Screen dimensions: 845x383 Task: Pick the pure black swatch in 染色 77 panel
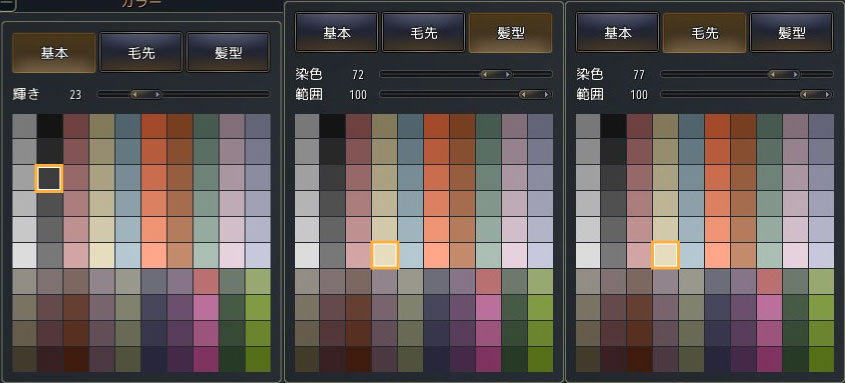[x=613, y=126]
